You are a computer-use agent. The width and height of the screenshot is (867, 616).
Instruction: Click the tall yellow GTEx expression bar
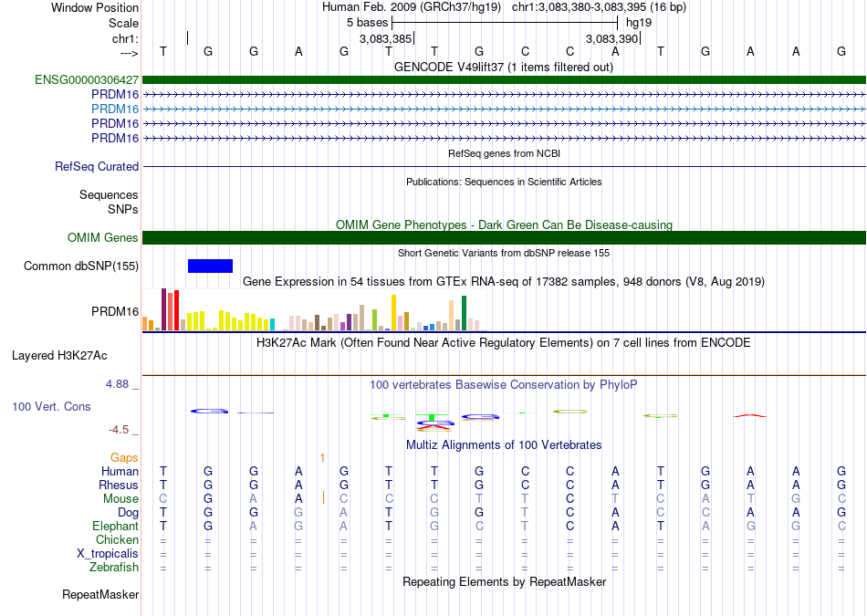tap(393, 312)
